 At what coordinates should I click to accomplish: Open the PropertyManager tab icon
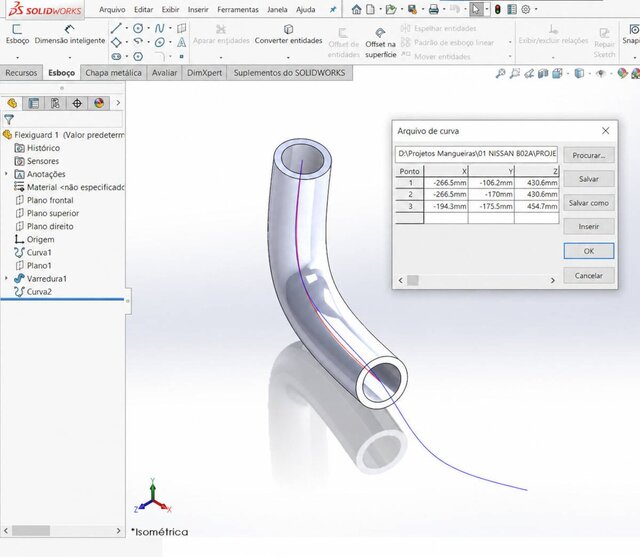click(x=33, y=103)
